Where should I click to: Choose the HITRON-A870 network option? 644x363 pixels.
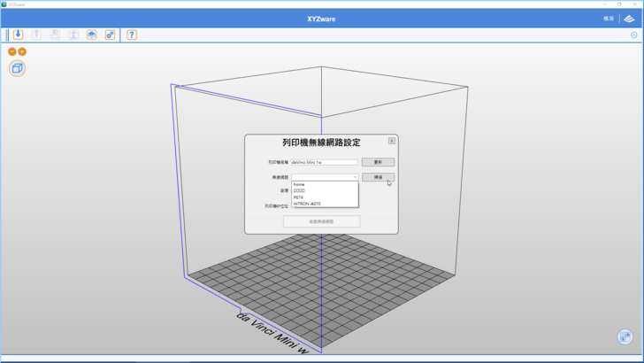click(x=307, y=204)
